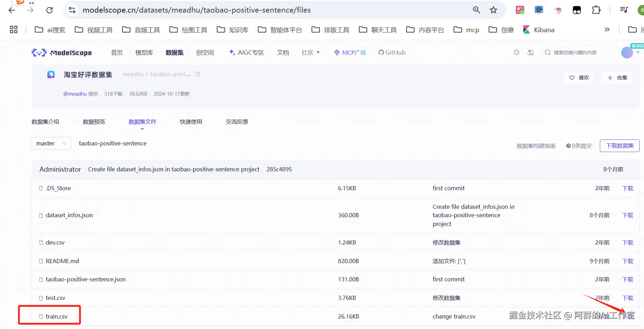Reload the current page
The width and height of the screenshot is (644, 329).
[x=49, y=10]
